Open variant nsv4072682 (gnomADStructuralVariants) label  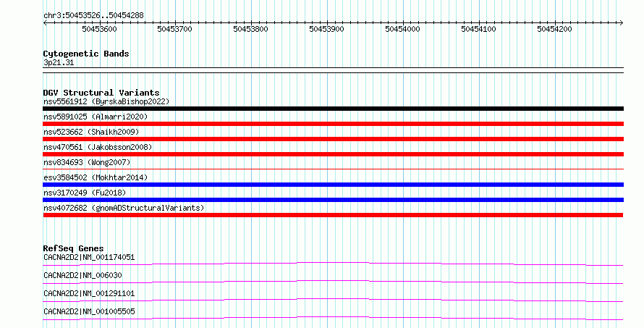click(x=124, y=208)
